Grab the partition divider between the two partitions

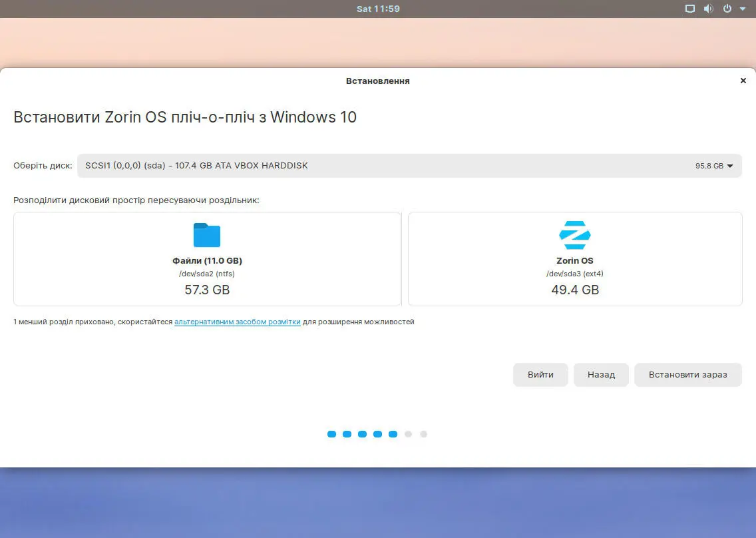pyautogui.click(x=405, y=259)
